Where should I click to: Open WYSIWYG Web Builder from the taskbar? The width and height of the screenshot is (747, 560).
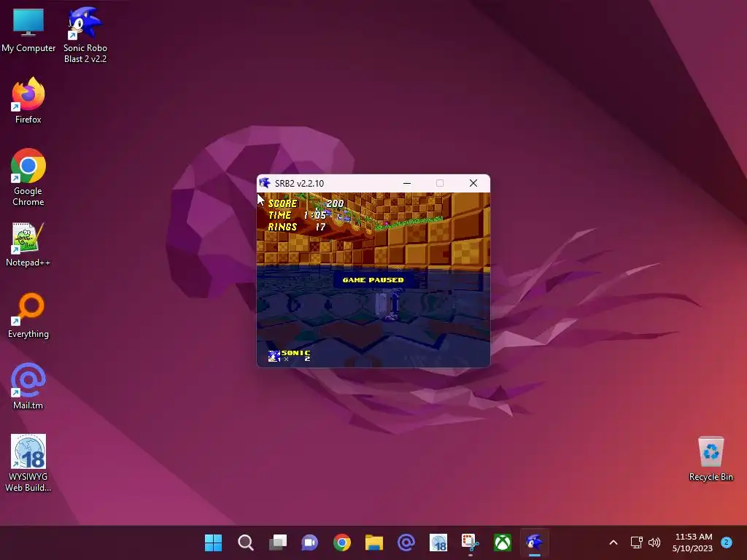(x=438, y=542)
